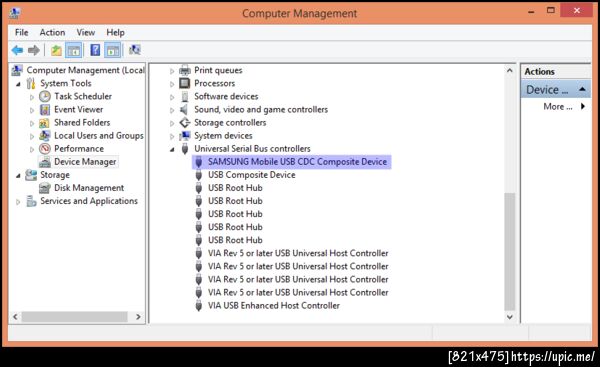
Task: Click the blue Help question-mark toolbar icon
Action: pos(95,50)
